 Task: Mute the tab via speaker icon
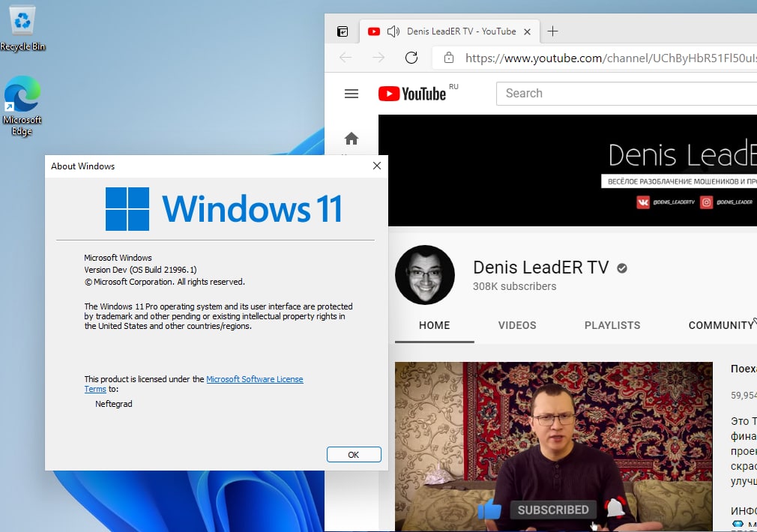click(x=393, y=31)
